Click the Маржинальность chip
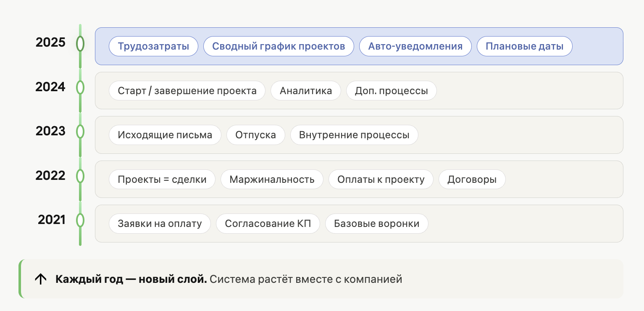This screenshot has width=644, height=311. coord(272,179)
